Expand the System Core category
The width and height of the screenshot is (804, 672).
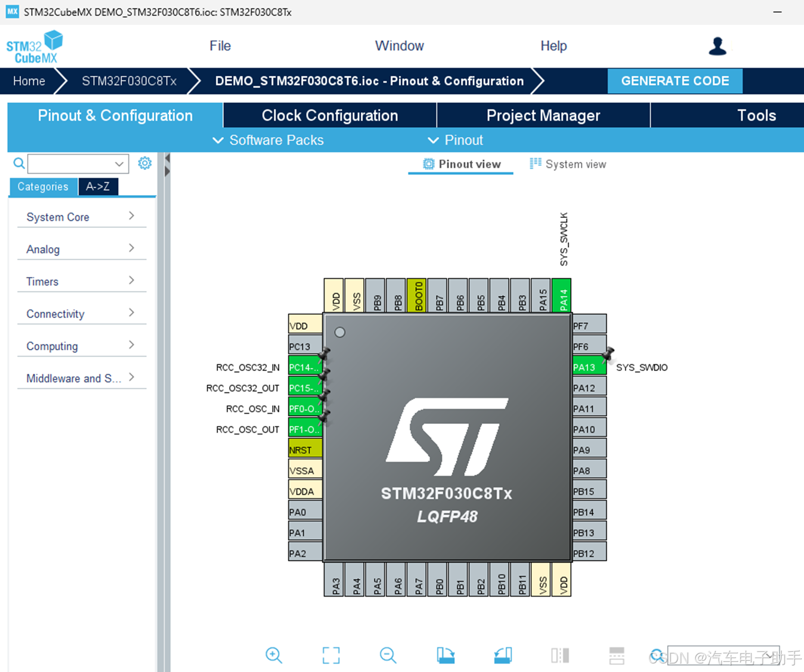point(80,217)
